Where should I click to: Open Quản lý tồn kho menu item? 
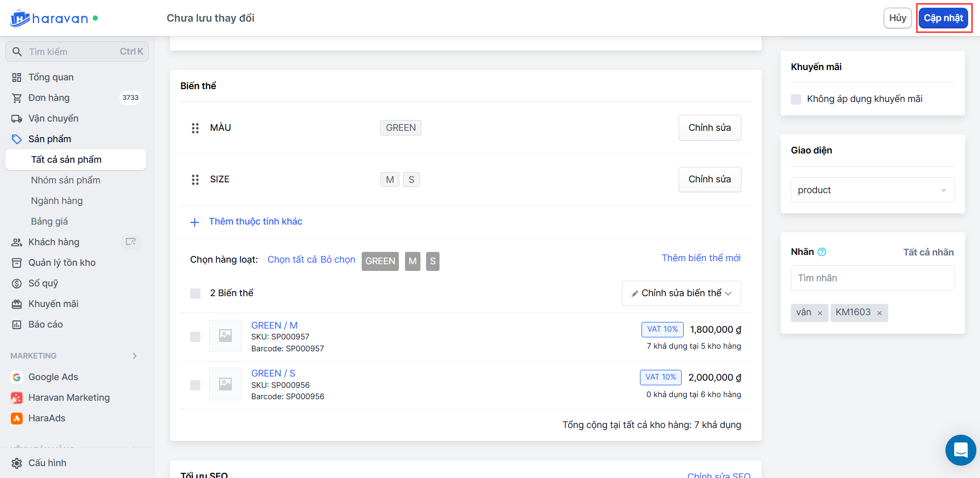62,263
